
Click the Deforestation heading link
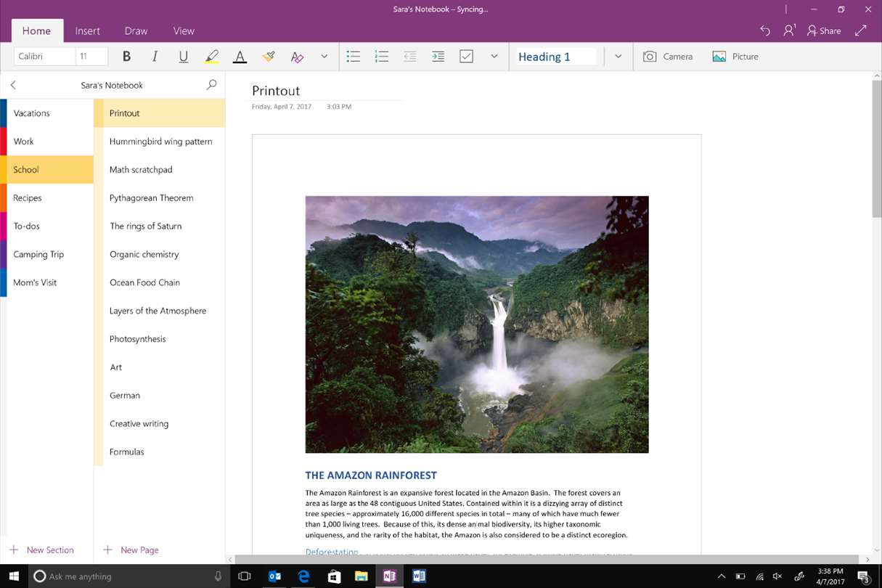click(332, 552)
